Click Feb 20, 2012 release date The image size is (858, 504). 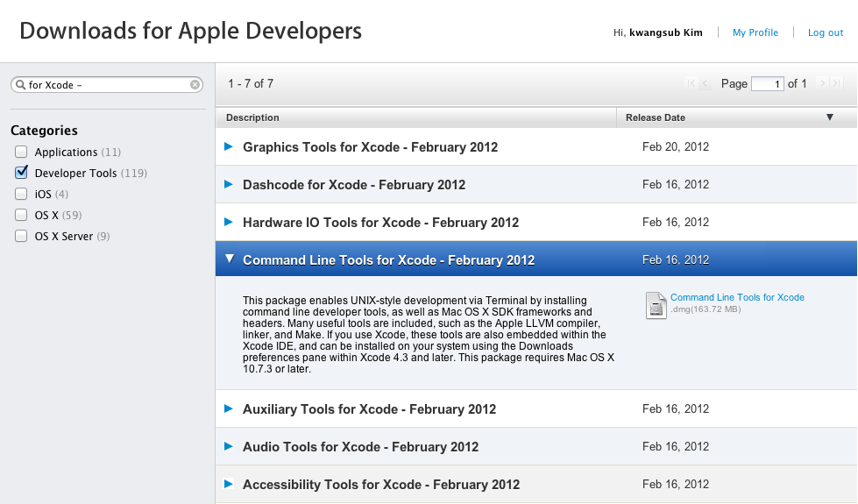(675, 146)
